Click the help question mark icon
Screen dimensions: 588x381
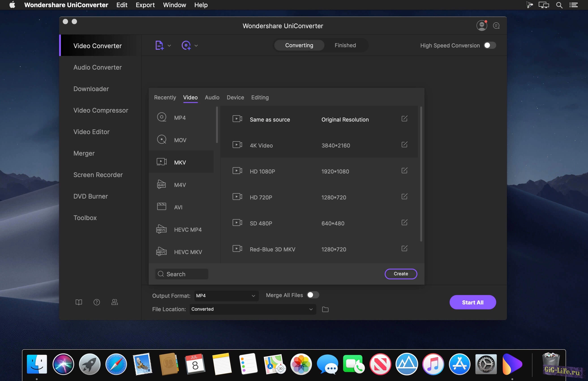97,302
